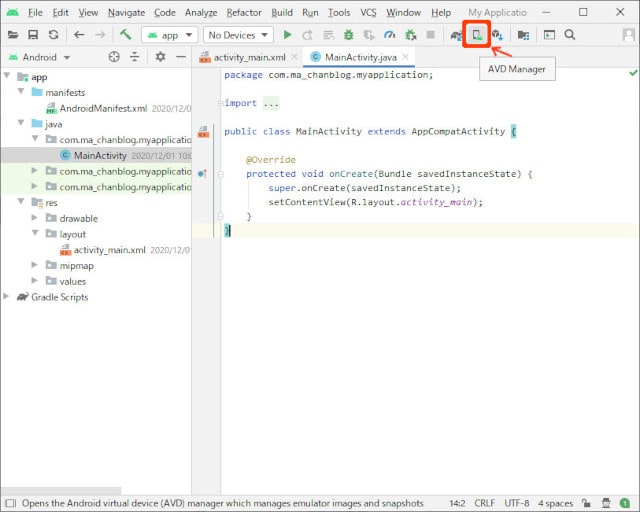Open the Edit menu
The width and height of the screenshot is (640, 512).
click(x=60, y=13)
